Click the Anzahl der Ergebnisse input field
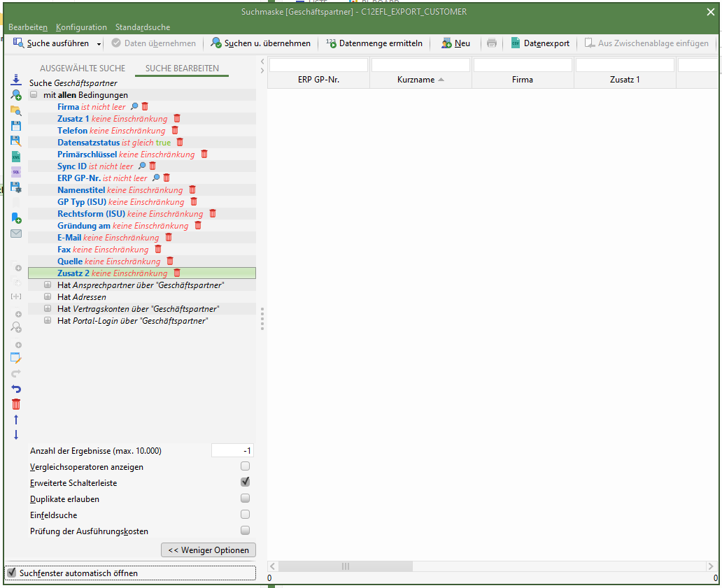The image size is (722, 588). [x=232, y=451]
